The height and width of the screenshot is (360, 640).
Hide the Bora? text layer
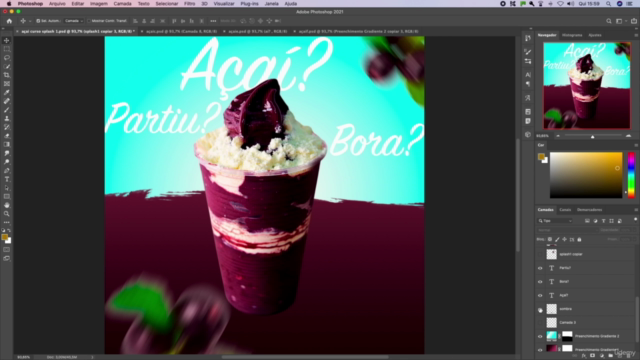click(x=540, y=282)
